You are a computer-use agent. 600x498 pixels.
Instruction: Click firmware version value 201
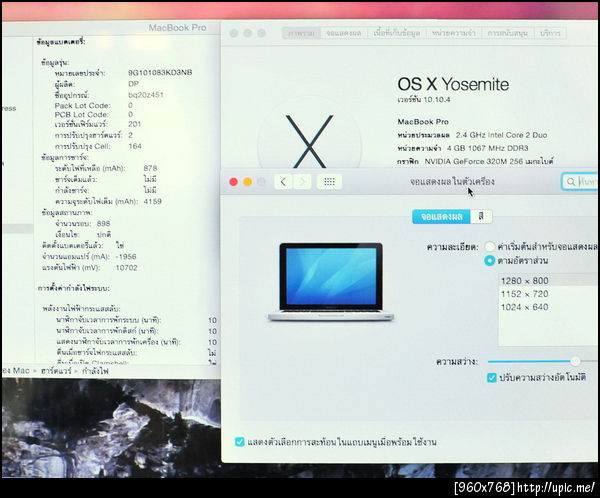pyautogui.click(x=135, y=124)
